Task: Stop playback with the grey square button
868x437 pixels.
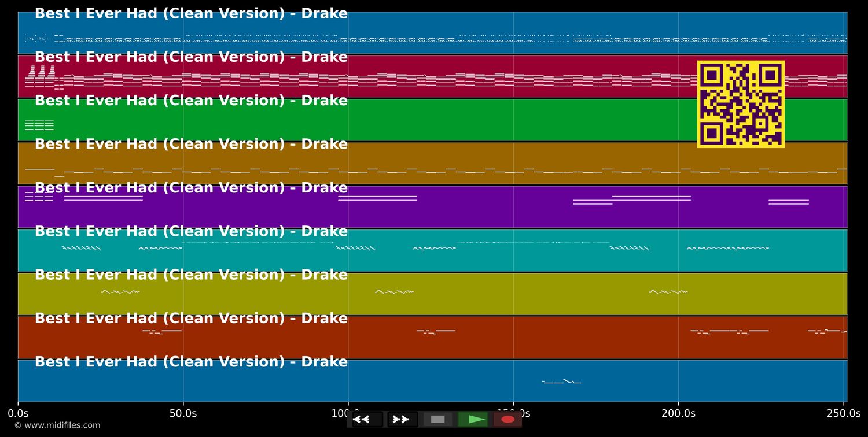Action: point(438,419)
